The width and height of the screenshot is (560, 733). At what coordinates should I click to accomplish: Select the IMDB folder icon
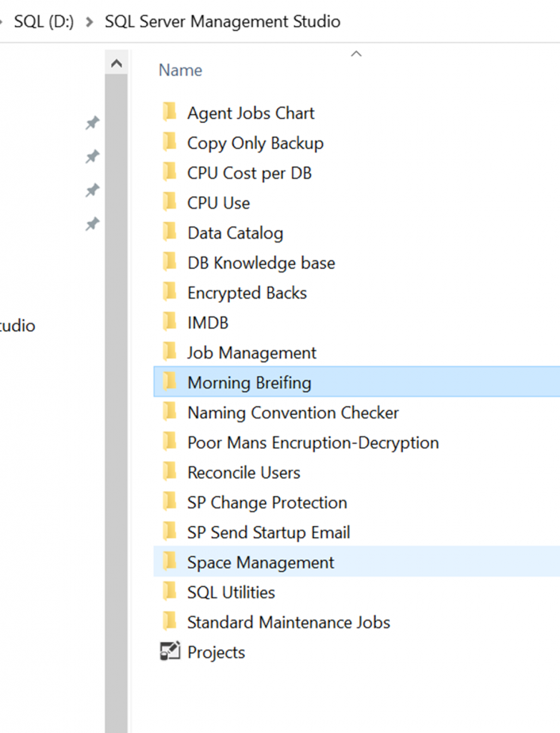(170, 322)
